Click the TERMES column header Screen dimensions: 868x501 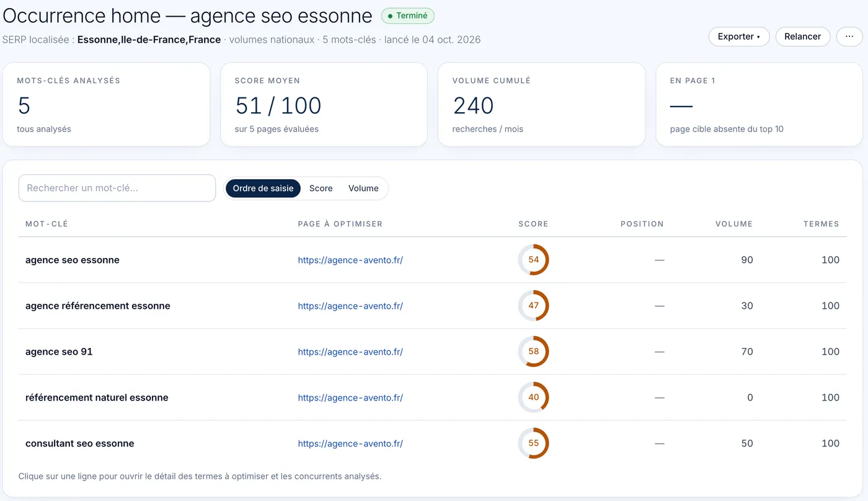pos(821,224)
